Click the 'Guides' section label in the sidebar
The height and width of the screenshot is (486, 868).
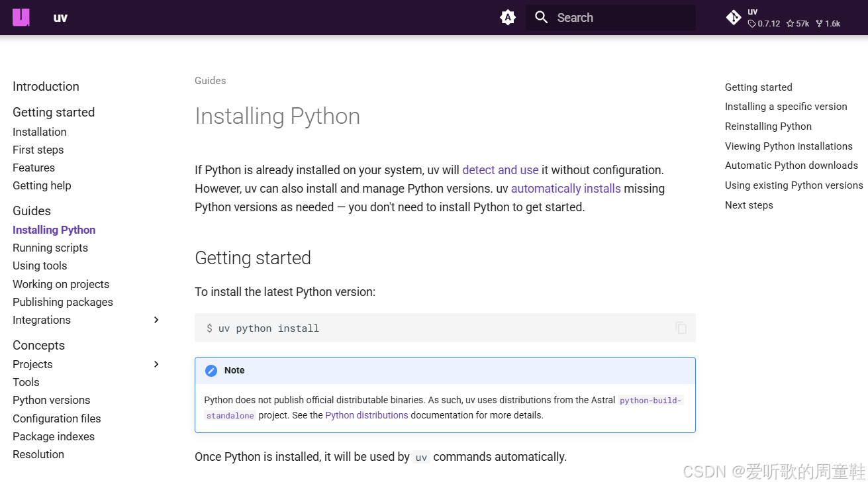[32, 211]
